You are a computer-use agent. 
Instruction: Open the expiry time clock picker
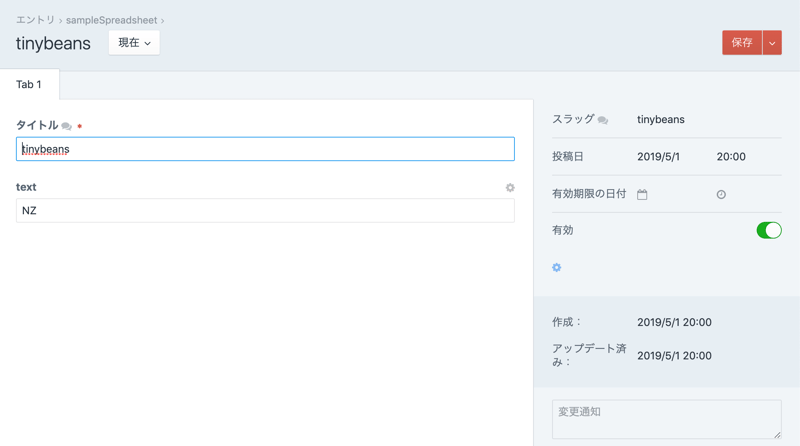(x=721, y=194)
